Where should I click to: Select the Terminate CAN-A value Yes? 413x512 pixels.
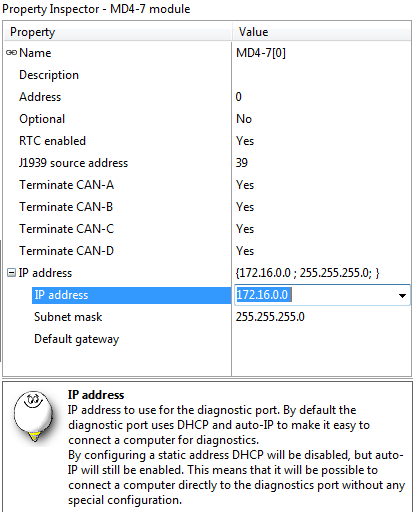(245, 185)
